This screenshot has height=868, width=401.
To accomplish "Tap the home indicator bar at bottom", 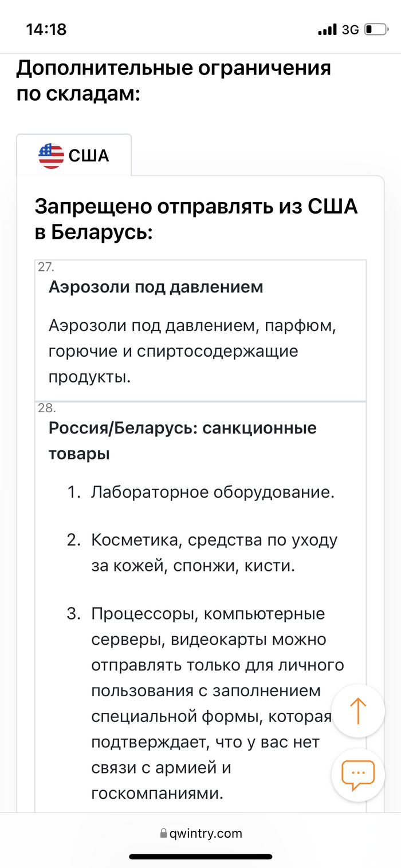I will (200, 857).
